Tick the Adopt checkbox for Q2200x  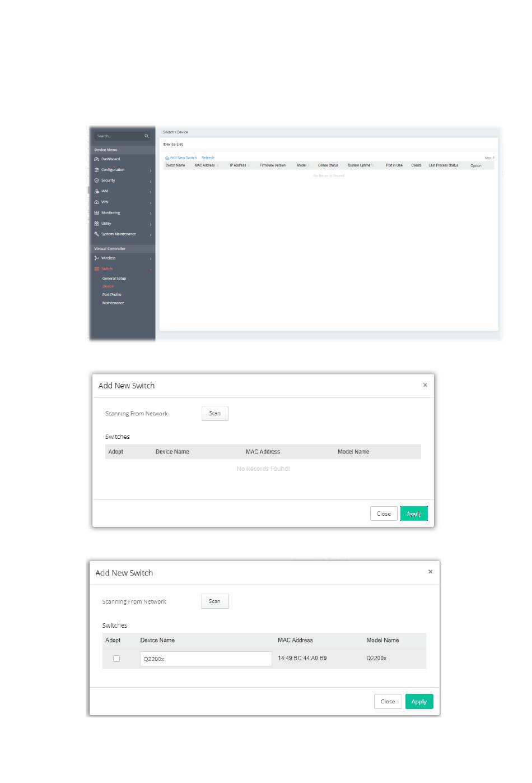116,659
